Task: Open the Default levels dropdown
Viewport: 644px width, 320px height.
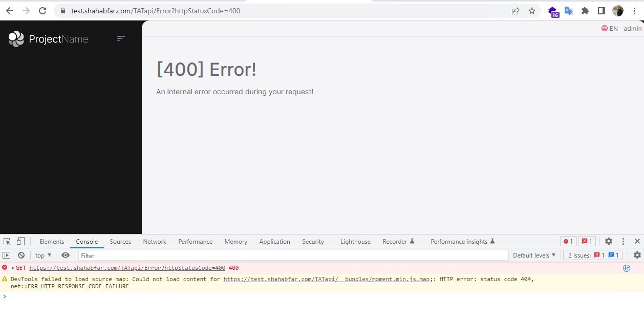Action: (533, 255)
